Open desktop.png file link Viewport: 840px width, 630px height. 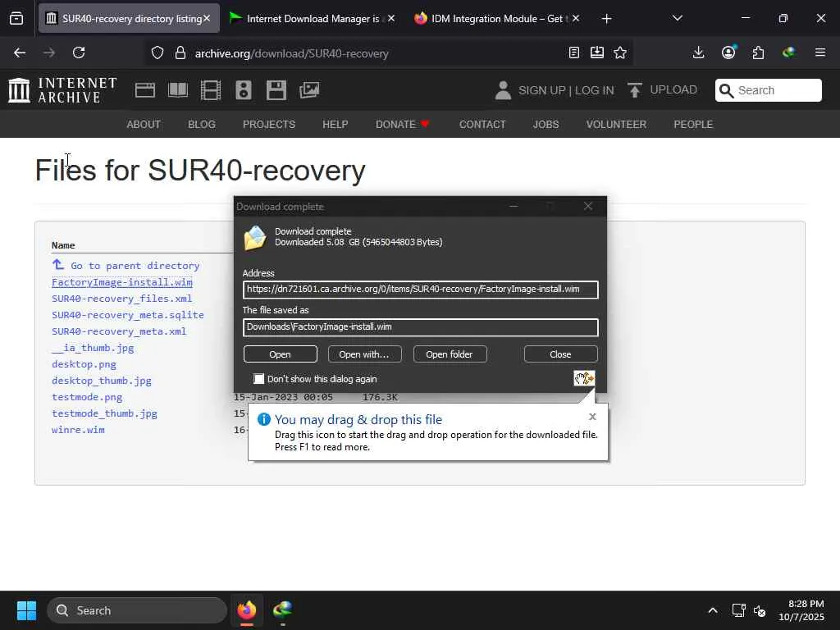(x=84, y=364)
